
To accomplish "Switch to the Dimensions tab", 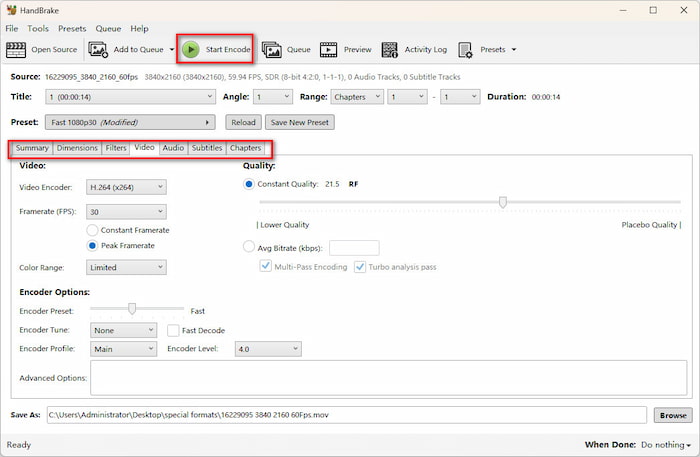I will tap(77, 148).
